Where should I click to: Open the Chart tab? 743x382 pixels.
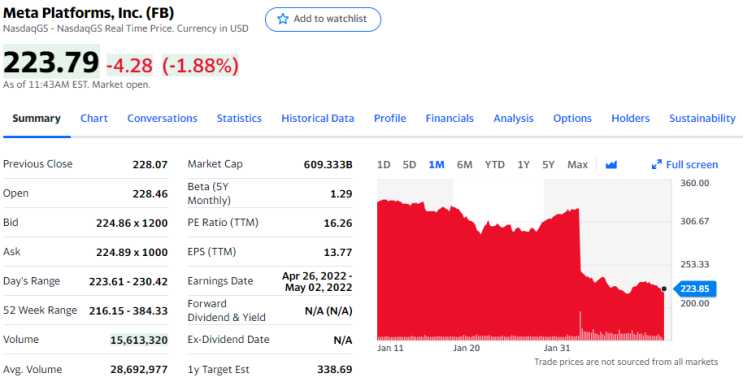pos(94,118)
